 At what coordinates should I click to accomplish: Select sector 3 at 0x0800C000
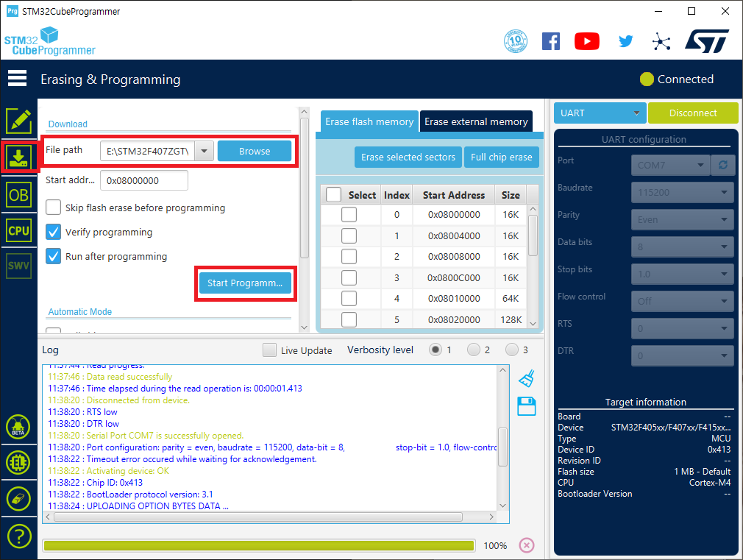(x=349, y=278)
